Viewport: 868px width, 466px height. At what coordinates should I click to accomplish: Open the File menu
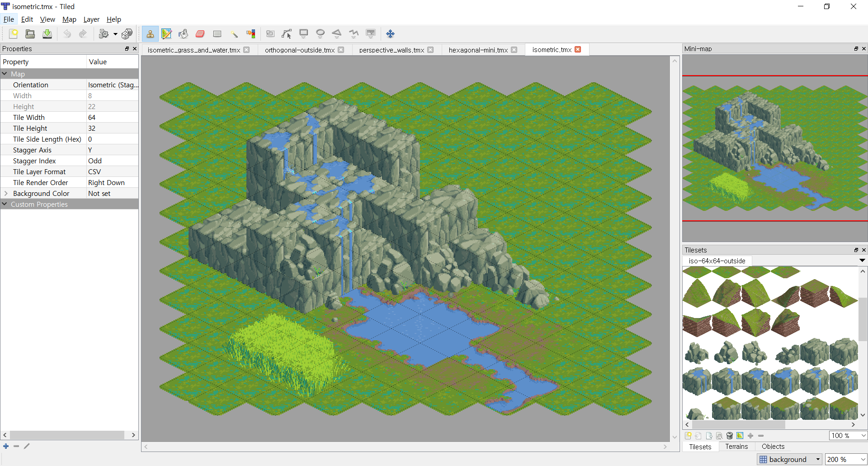point(9,19)
